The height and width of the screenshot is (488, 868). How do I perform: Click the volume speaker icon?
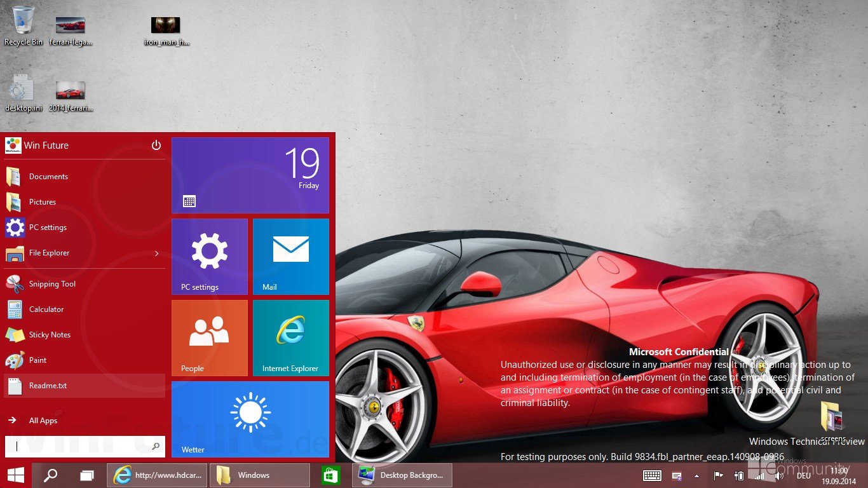780,475
